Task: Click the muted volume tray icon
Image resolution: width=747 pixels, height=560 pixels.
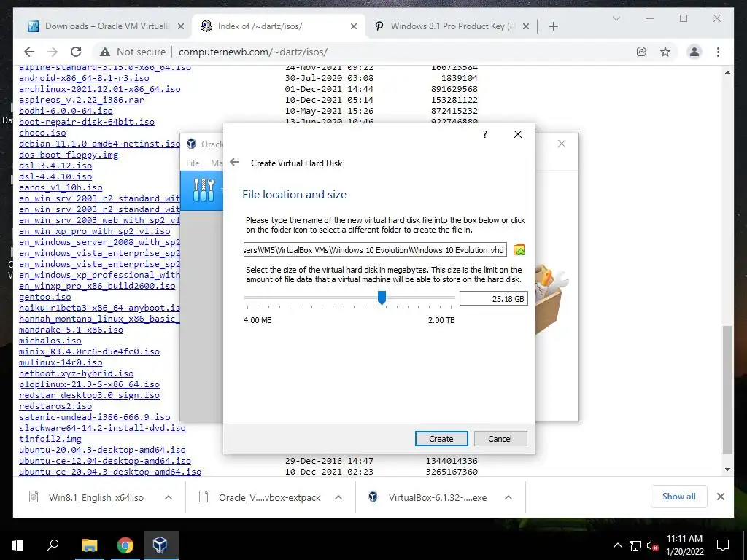Action: [x=652, y=545]
